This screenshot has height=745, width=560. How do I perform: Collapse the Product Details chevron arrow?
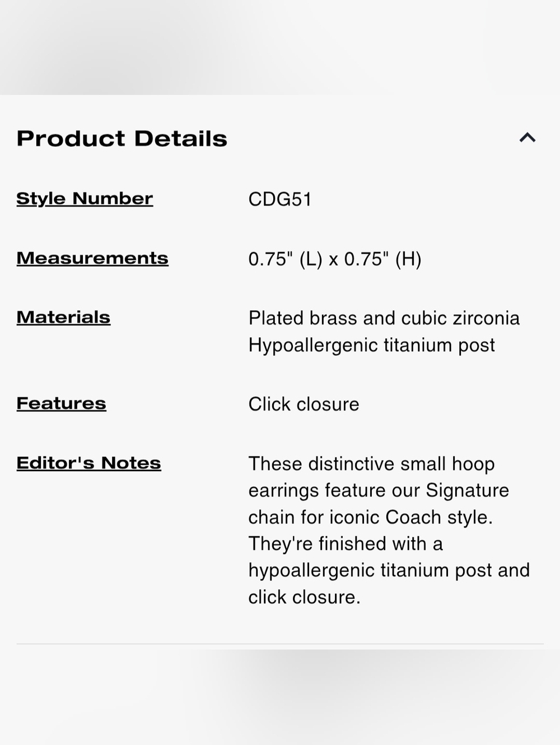point(527,138)
